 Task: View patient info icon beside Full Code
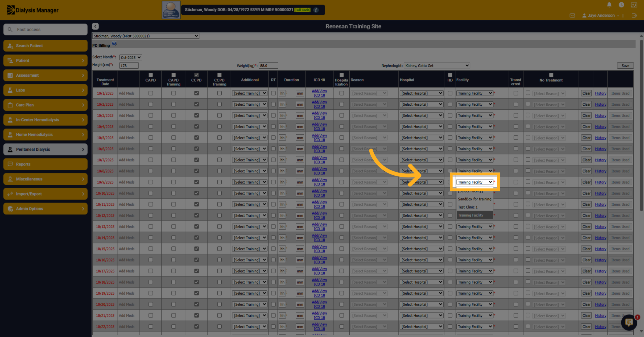316,10
